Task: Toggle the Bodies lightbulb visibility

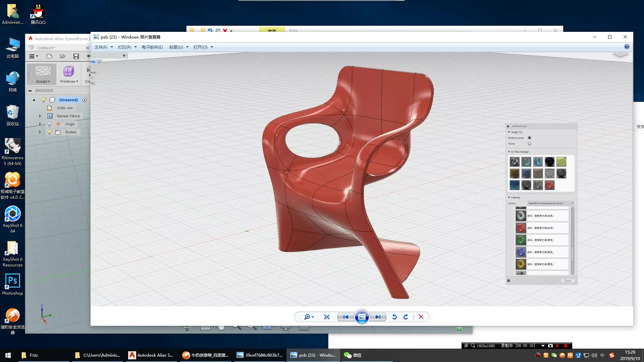Action: (49, 132)
